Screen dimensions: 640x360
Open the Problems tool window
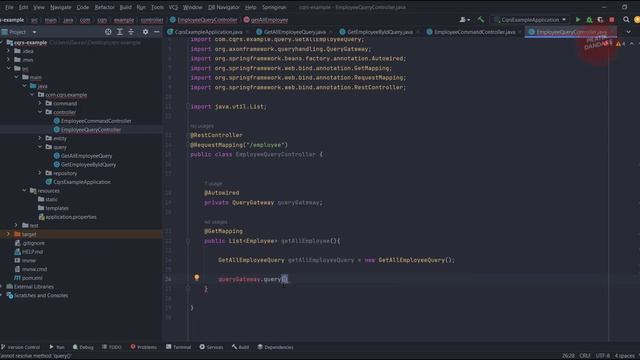pos(144,347)
